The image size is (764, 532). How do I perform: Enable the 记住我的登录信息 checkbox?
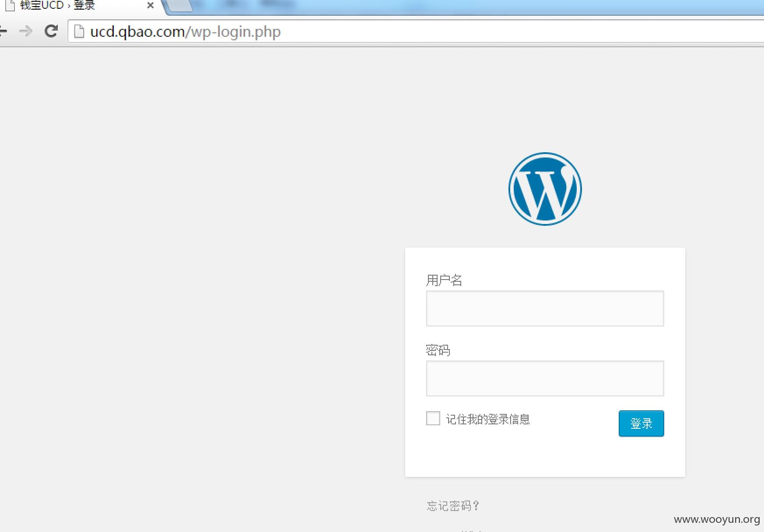[433, 418]
